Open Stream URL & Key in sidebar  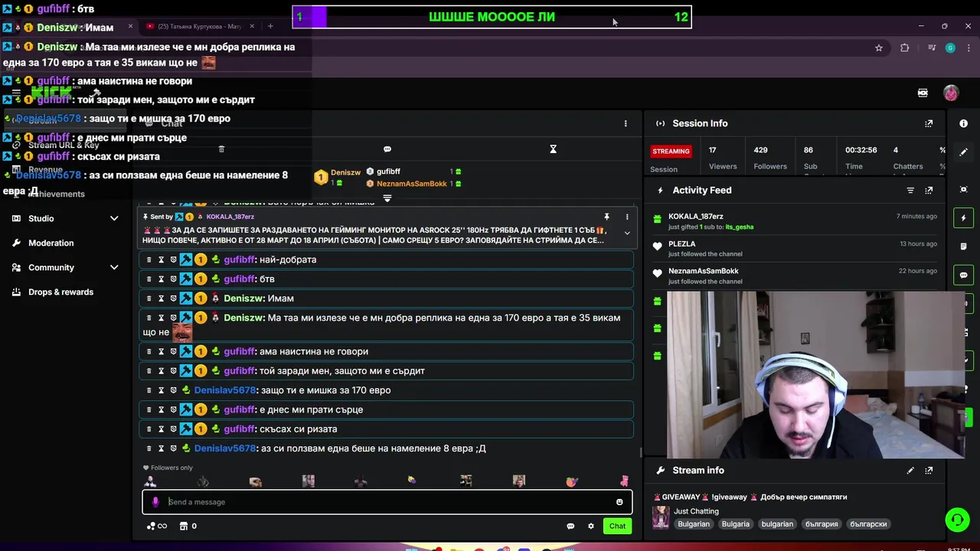tap(64, 145)
